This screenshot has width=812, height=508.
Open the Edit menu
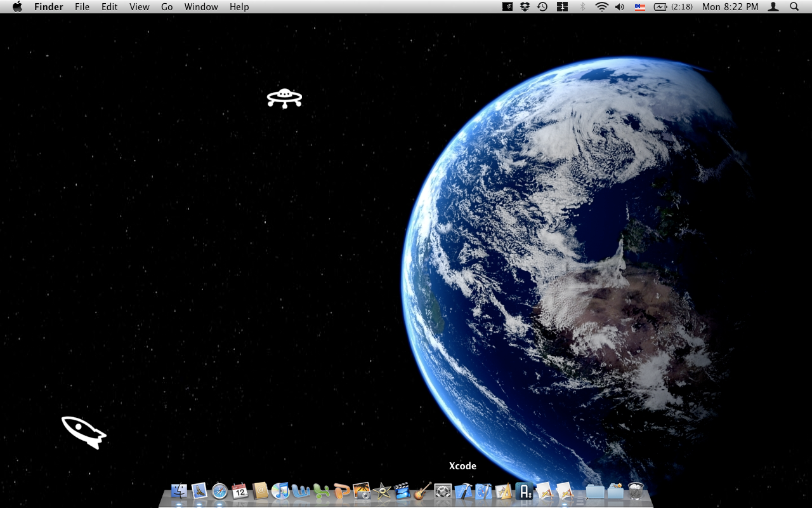[110, 7]
